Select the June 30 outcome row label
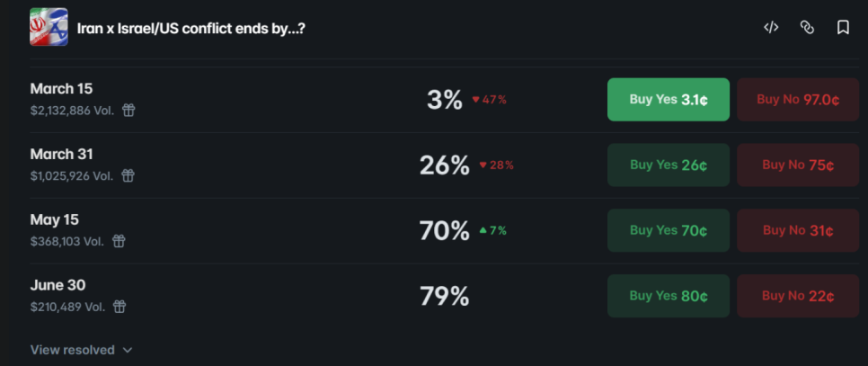868x366 pixels. coord(58,285)
